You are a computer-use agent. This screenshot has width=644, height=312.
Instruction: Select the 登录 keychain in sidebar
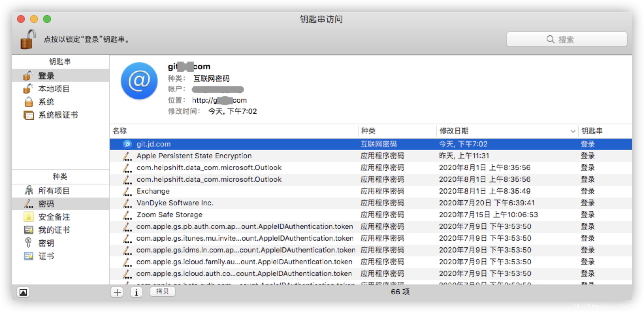(60, 76)
